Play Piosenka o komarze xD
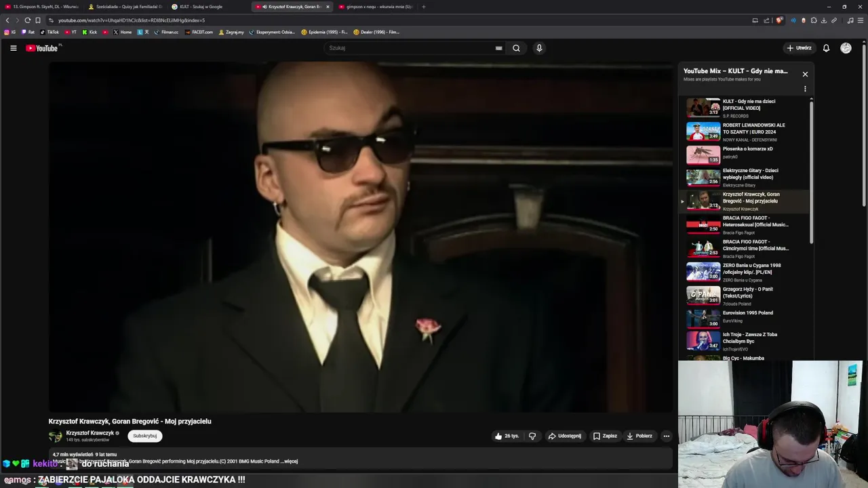The height and width of the screenshot is (488, 868). pyautogui.click(x=746, y=155)
